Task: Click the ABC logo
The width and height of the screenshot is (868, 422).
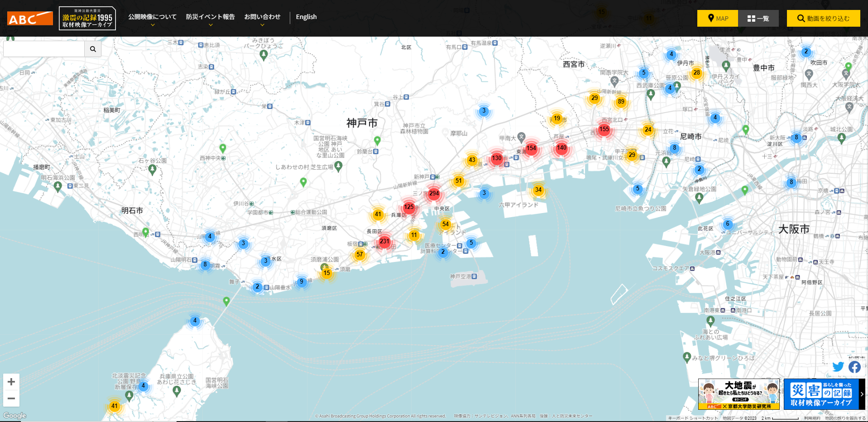Action: tap(30, 19)
